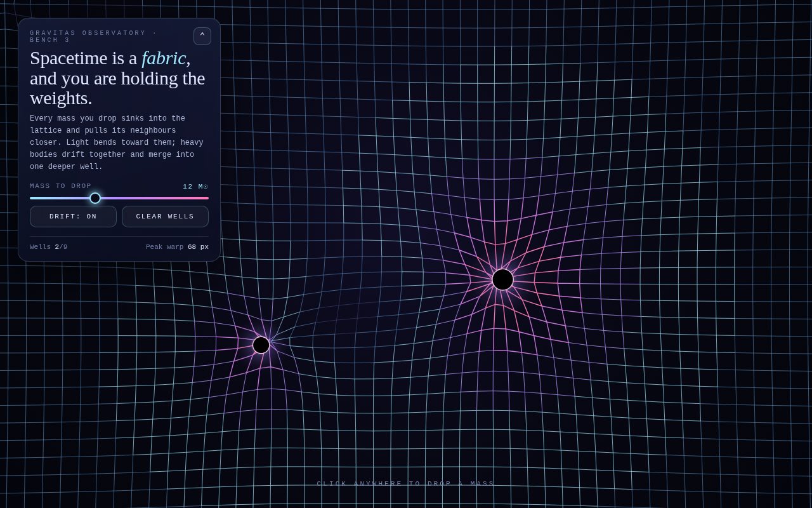Click the "Spacetime is a fabric" headline

[x=117, y=78]
